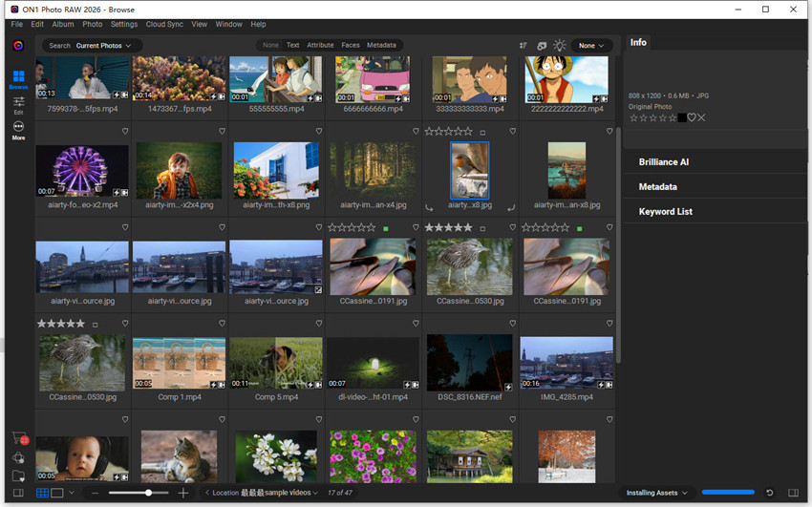Screen dimensions: 812x507
Task: Open the File menu
Action: [16, 24]
